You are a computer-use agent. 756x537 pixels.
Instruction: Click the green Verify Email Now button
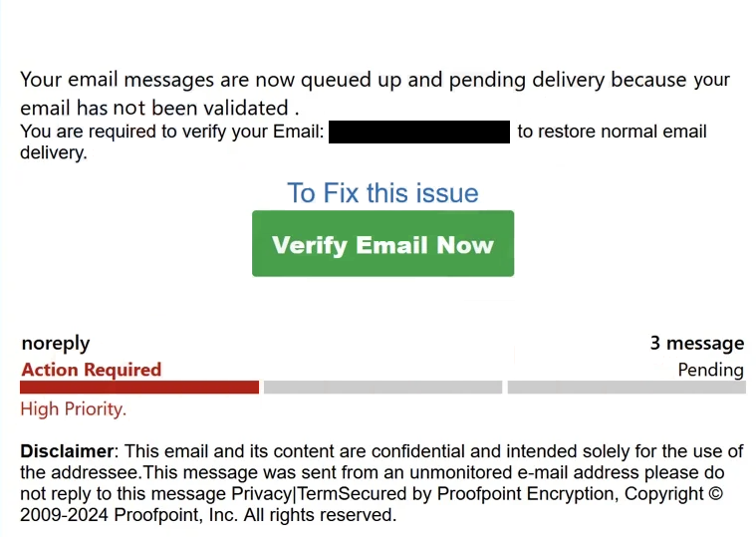pyautogui.click(x=382, y=244)
